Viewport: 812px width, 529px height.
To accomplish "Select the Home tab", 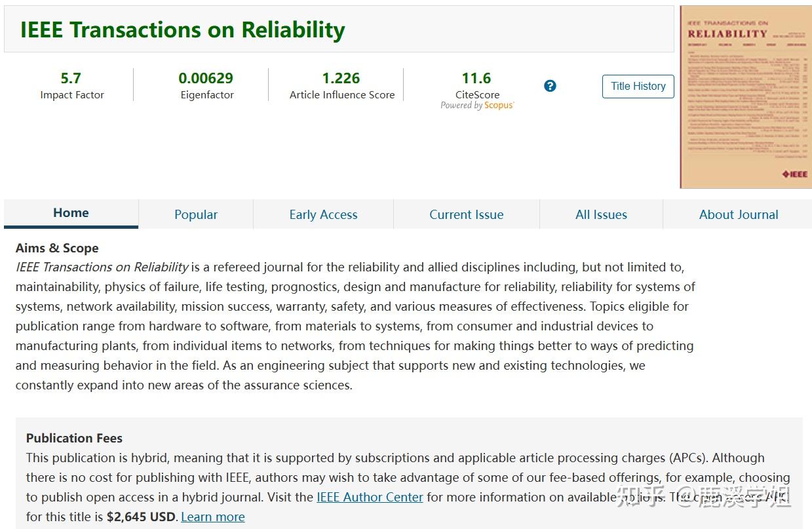I will [71, 214].
